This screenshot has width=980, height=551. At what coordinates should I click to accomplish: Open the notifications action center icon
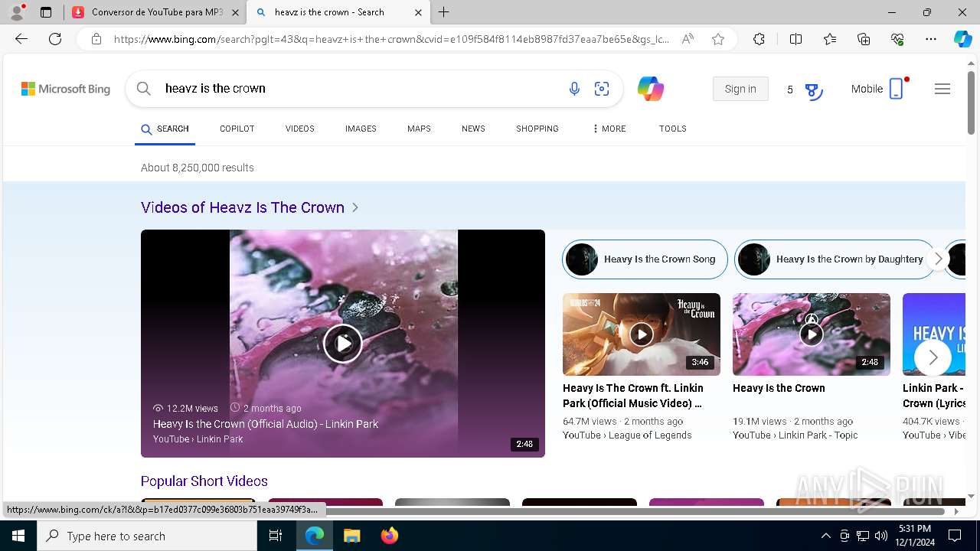point(955,536)
